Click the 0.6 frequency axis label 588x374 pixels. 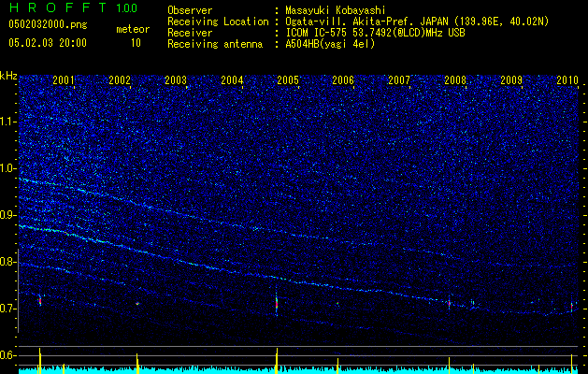point(8,355)
